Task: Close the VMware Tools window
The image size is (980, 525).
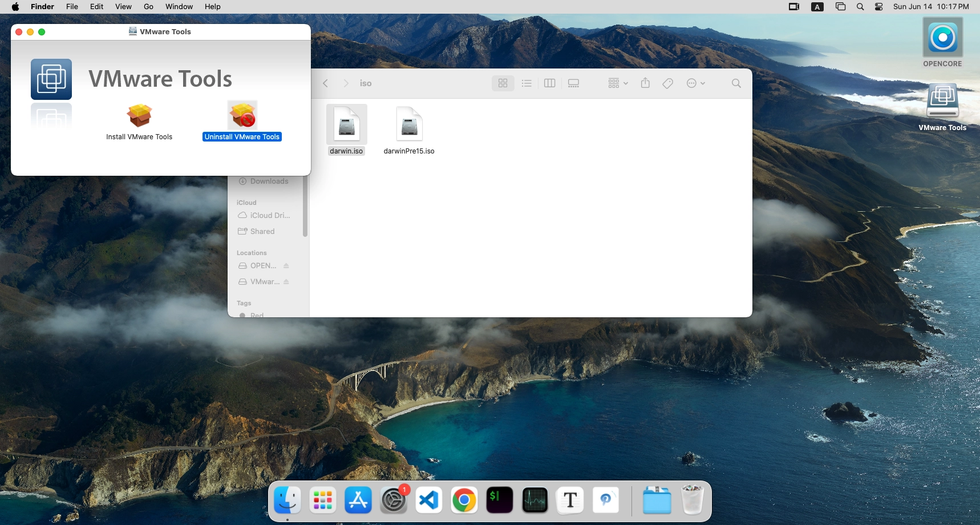Action: (x=19, y=32)
